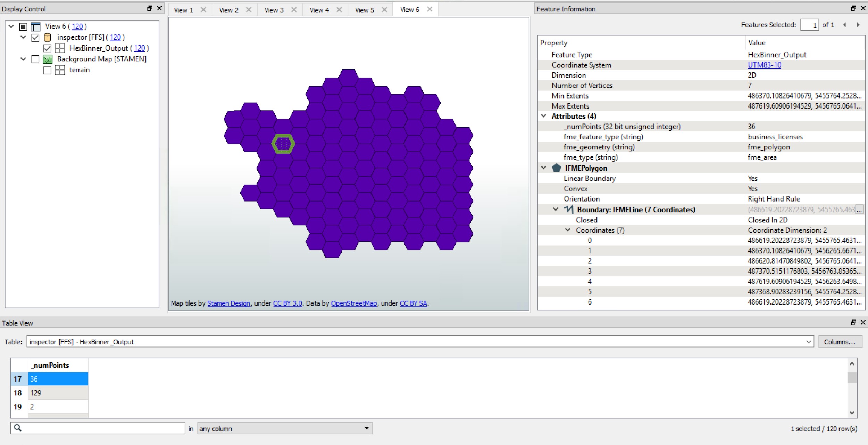The width and height of the screenshot is (868, 445).
Task: Go to previous selected feature arrow
Action: coord(844,25)
